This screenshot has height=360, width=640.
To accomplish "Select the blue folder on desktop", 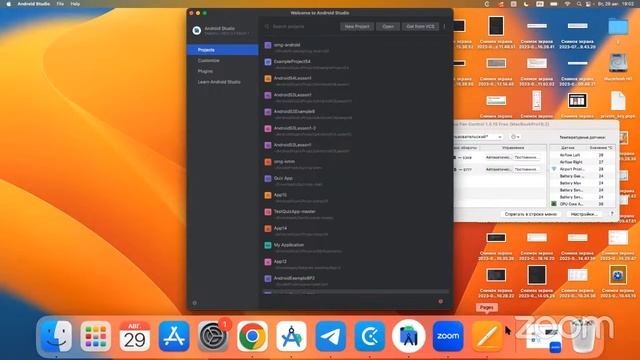I will [618, 27].
